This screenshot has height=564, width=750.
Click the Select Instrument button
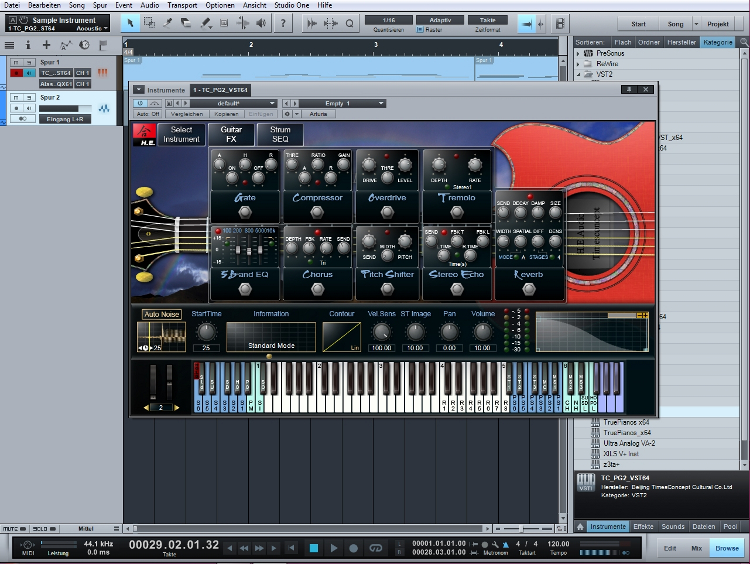(181, 134)
